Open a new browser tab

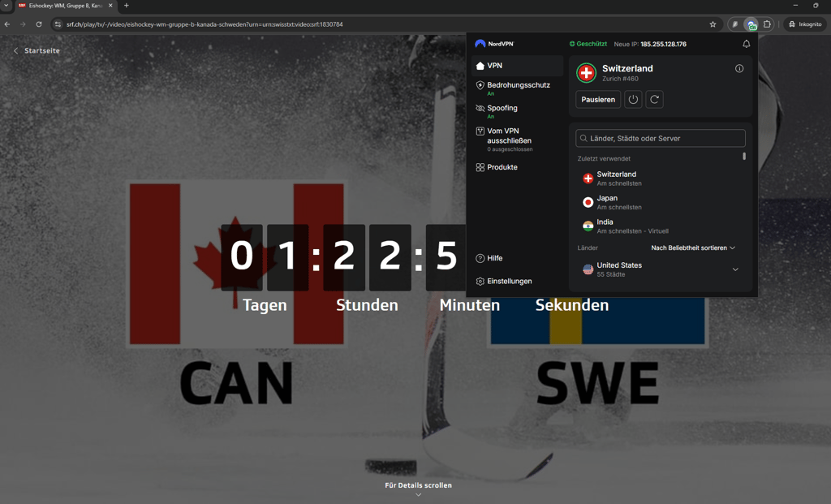click(x=126, y=6)
